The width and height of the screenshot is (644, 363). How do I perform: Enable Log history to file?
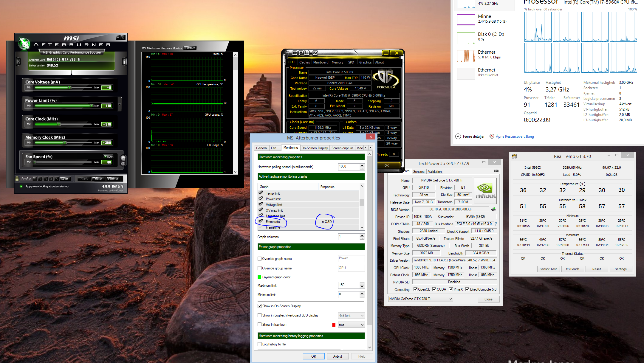[260, 344]
